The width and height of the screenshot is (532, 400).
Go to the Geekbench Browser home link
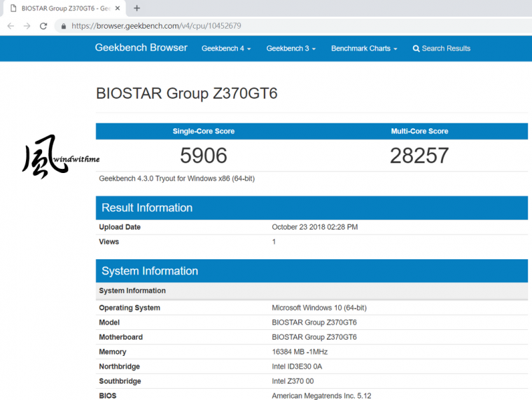[141, 48]
